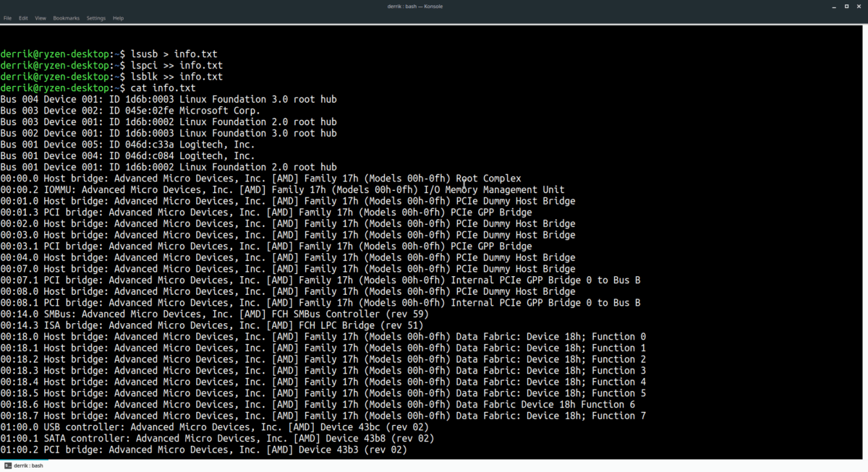Click the 'Bus 002 Device 001' root hub line
This screenshot has height=472, width=868.
169,133
